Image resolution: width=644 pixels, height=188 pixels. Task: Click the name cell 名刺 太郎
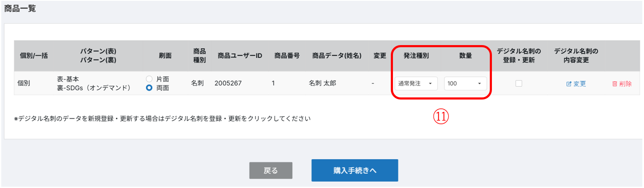[322, 83]
